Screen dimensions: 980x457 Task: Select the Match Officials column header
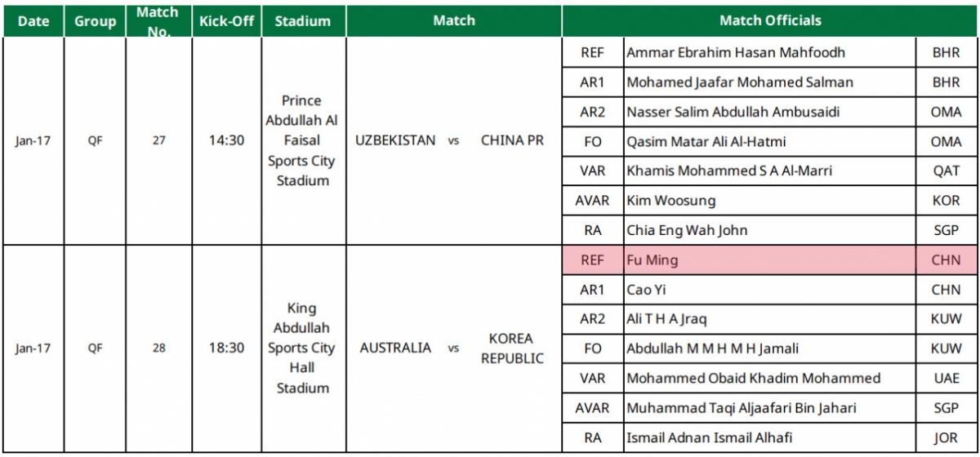click(770, 21)
